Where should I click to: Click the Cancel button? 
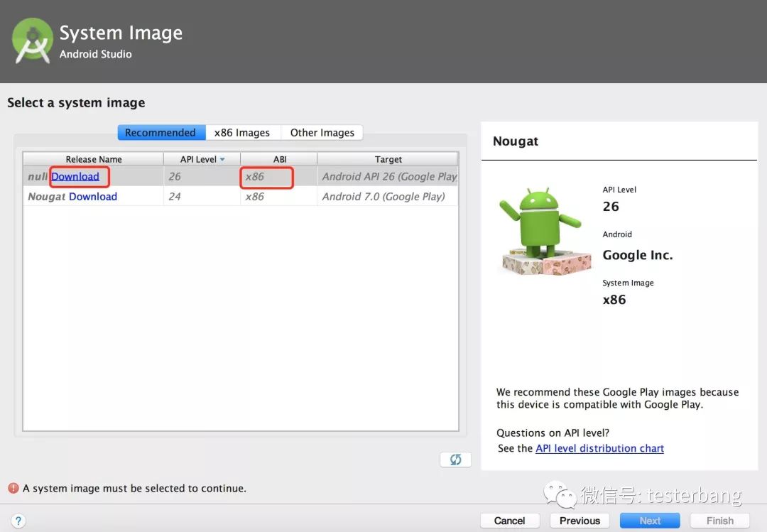(510, 521)
